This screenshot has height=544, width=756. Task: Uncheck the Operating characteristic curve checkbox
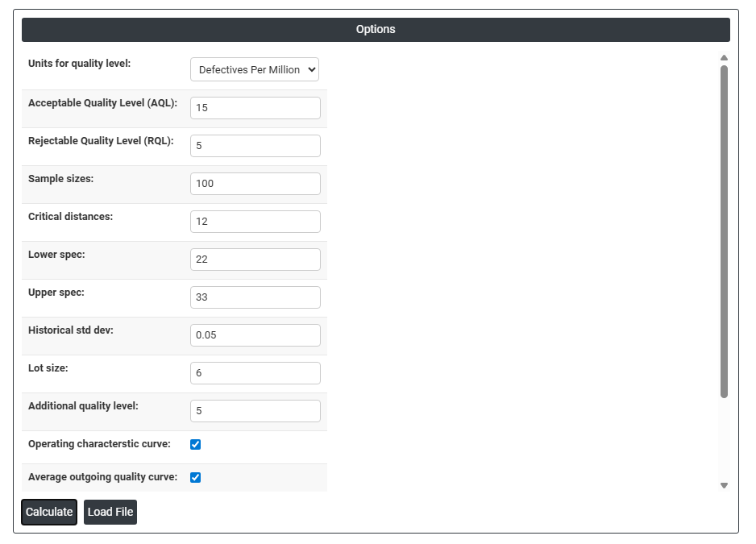[x=195, y=444]
